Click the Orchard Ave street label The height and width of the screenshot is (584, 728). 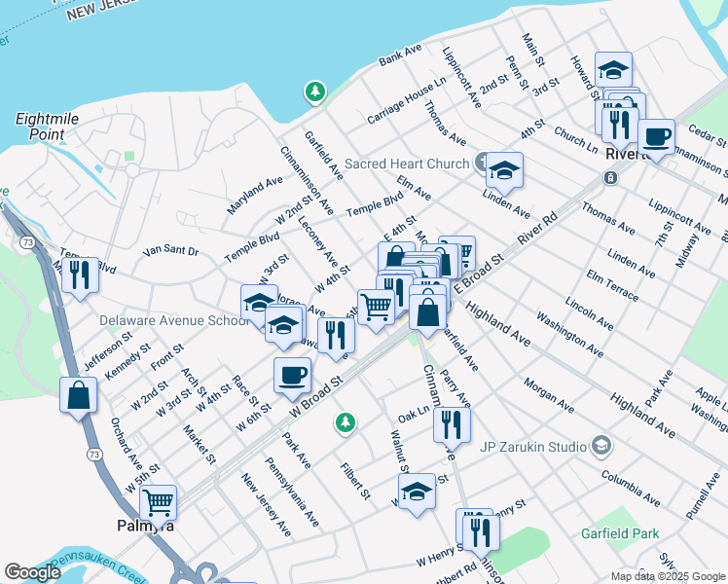coord(127,444)
